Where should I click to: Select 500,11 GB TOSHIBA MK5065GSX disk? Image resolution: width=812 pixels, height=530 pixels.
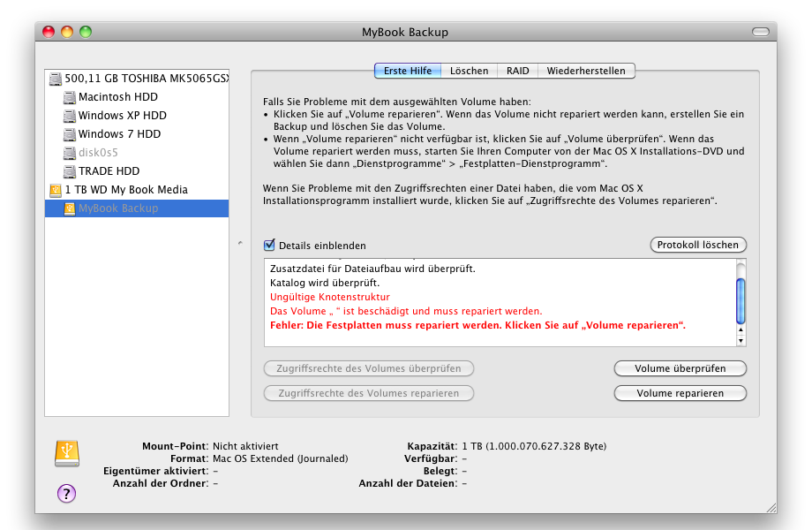click(x=137, y=79)
